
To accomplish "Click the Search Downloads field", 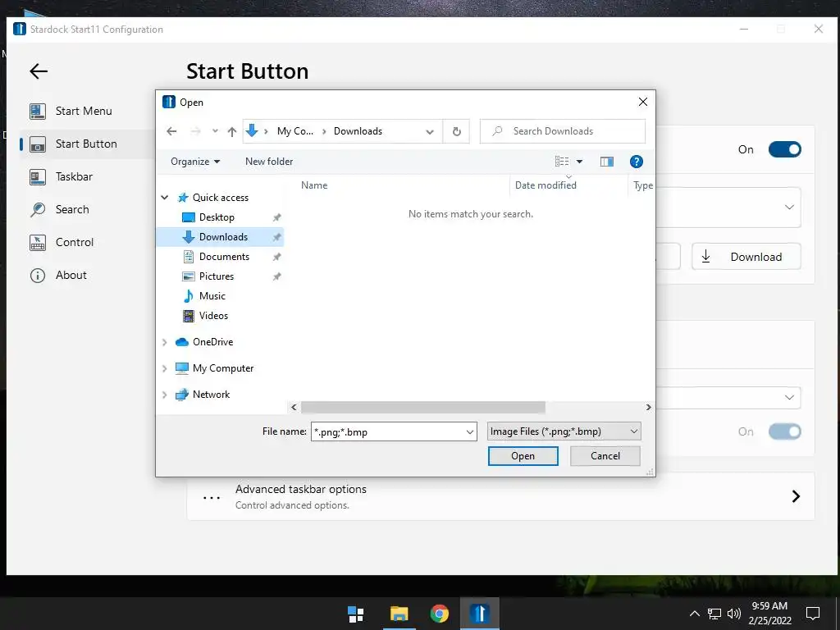I will pos(563,131).
